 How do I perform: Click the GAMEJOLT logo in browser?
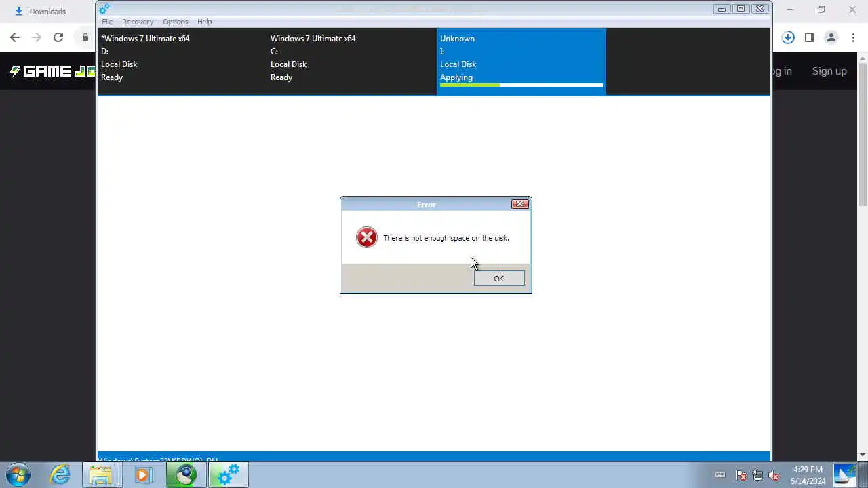pyautogui.click(x=52, y=71)
